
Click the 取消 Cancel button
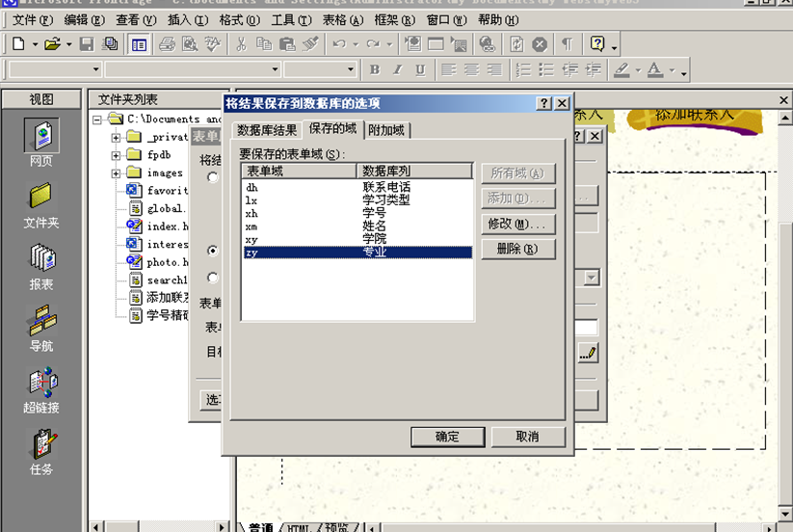[527, 437]
